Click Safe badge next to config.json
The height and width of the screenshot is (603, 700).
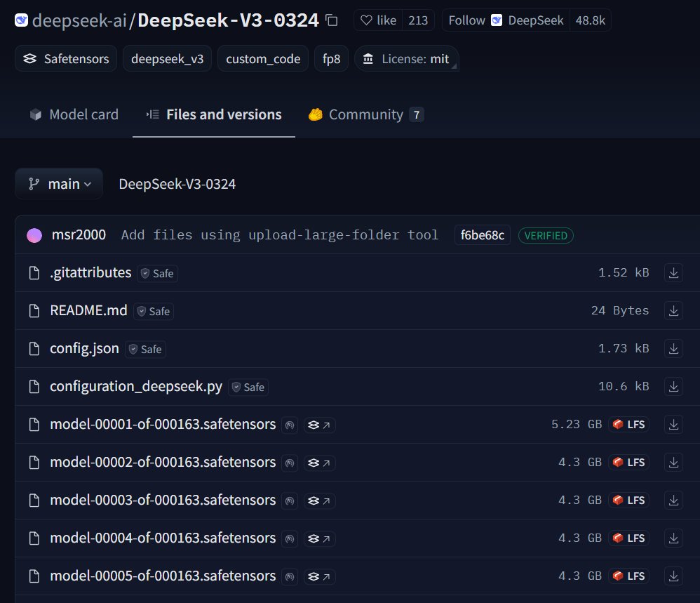click(145, 349)
